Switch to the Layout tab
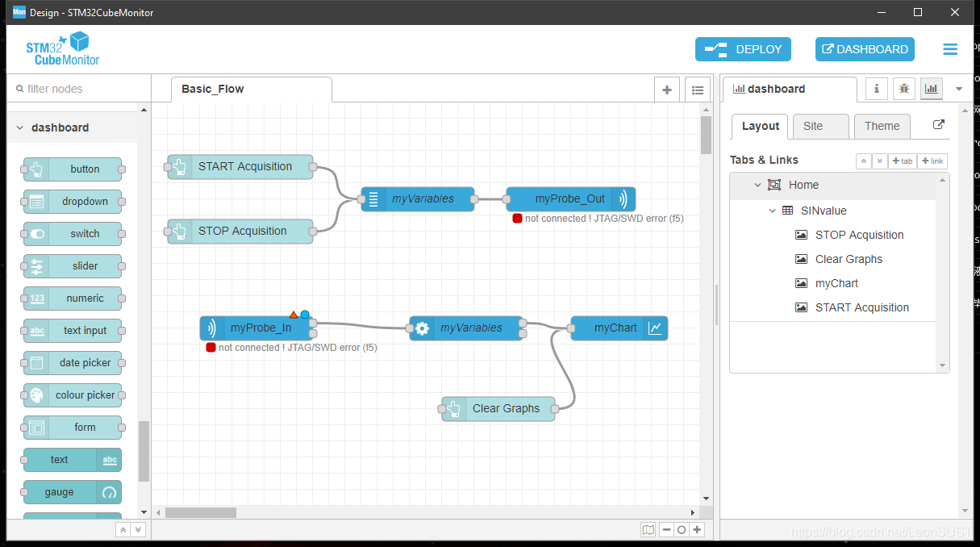Screen dimensions: 980x547 click(760, 126)
